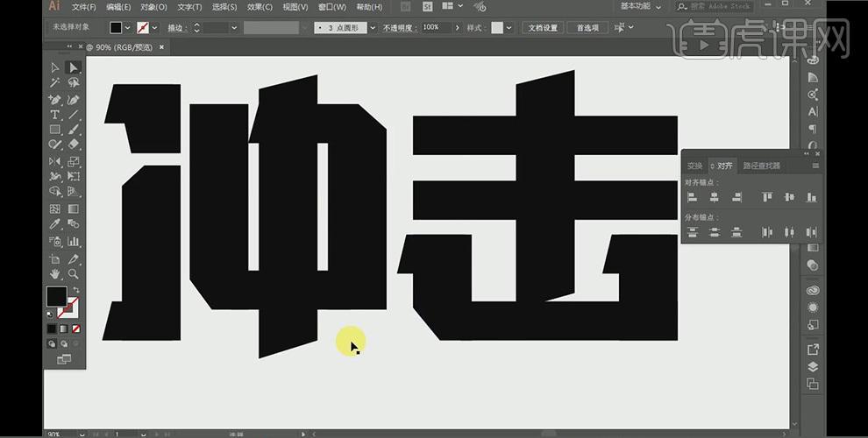Viewport: 868px width, 438px height.
Task: Open the 窗口(W) menu
Action: click(332, 7)
